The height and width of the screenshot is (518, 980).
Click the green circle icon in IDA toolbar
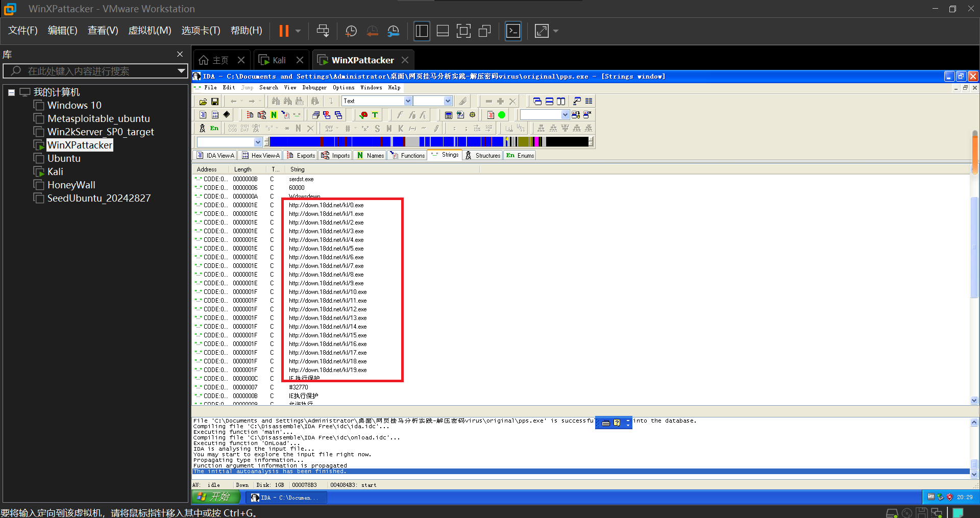point(502,115)
